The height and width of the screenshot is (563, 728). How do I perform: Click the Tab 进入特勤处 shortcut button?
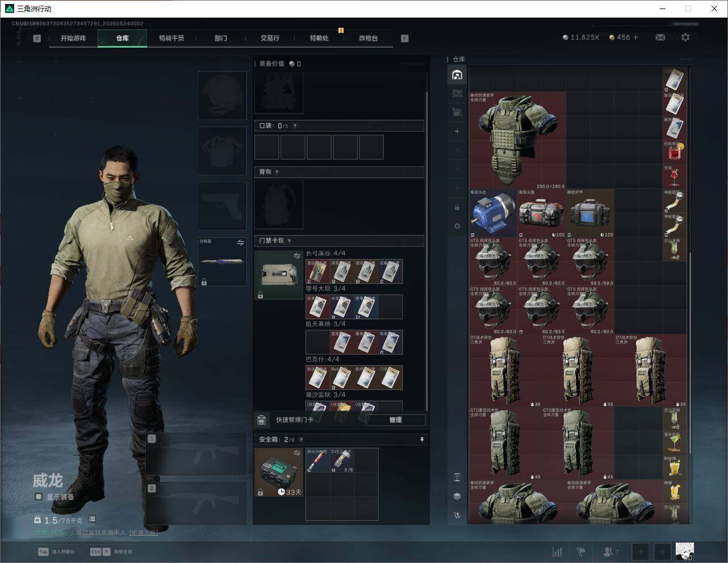click(57, 552)
